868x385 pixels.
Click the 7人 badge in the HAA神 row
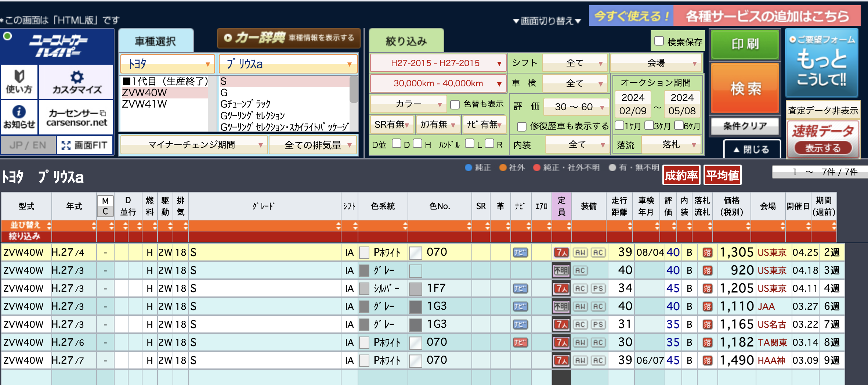(x=561, y=360)
